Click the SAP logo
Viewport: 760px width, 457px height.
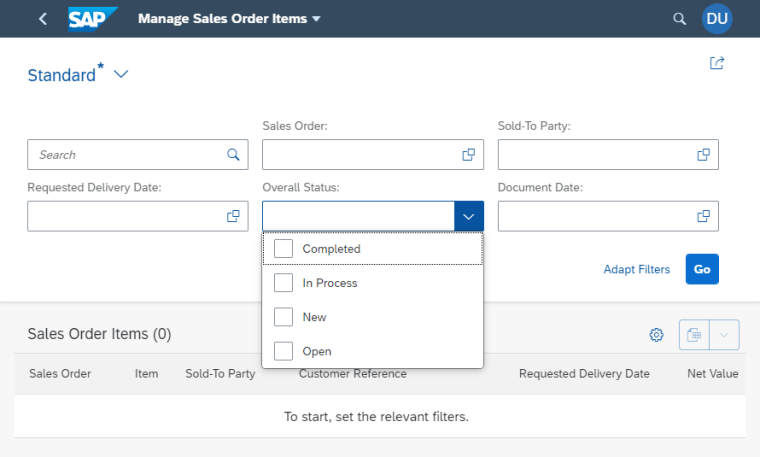coord(92,19)
